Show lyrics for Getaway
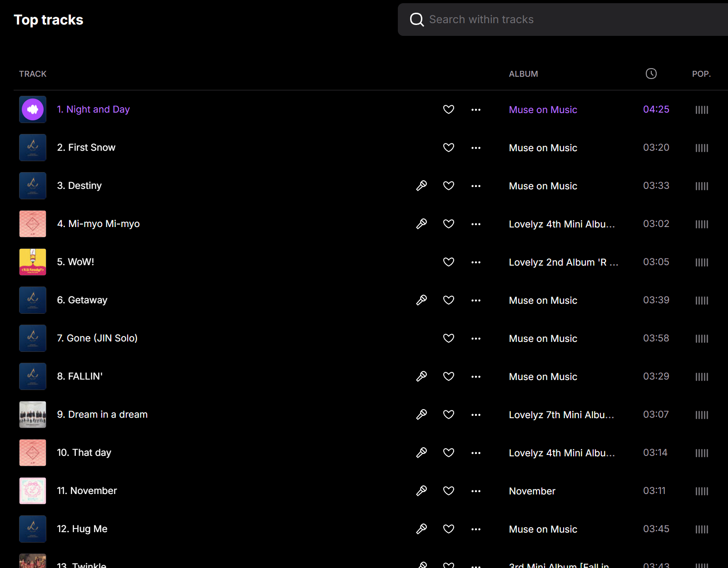728x568 pixels. coord(421,300)
